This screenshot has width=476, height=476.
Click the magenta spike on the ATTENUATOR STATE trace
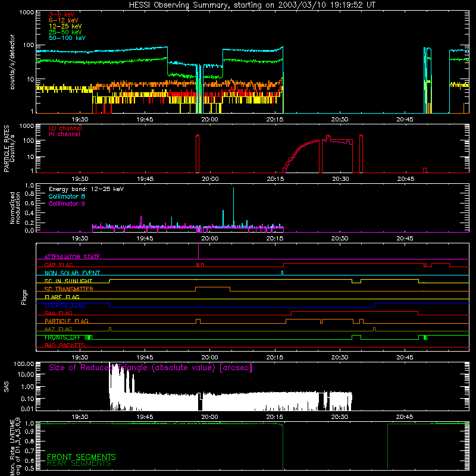click(x=198, y=250)
